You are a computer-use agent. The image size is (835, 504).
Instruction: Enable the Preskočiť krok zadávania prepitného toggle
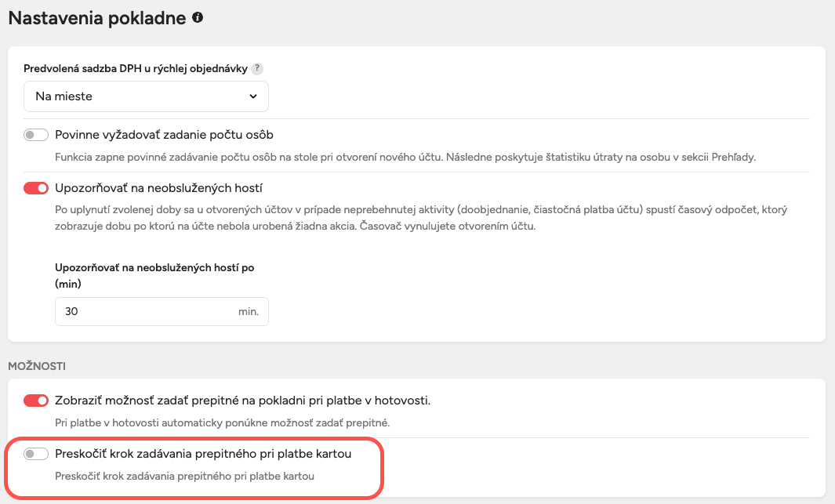click(36, 454)
